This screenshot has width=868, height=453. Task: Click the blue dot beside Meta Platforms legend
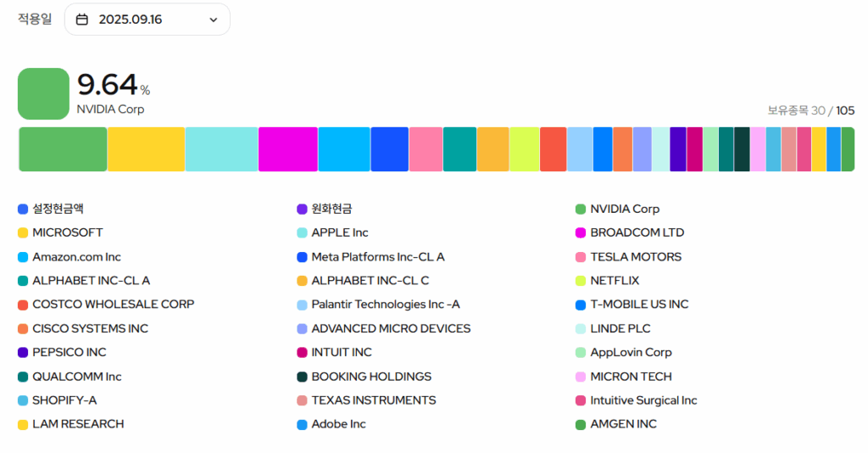302,257
